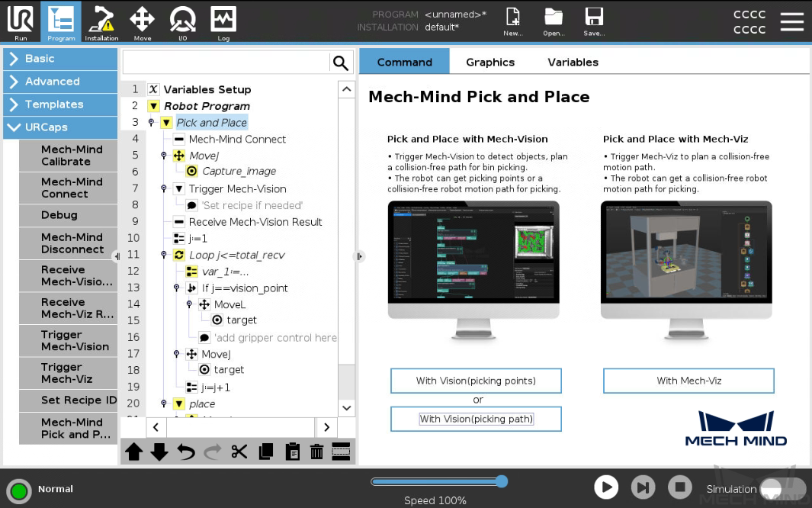
Task: Insert Mech-Mind Connect URCap node
Action: coord(69,188)
